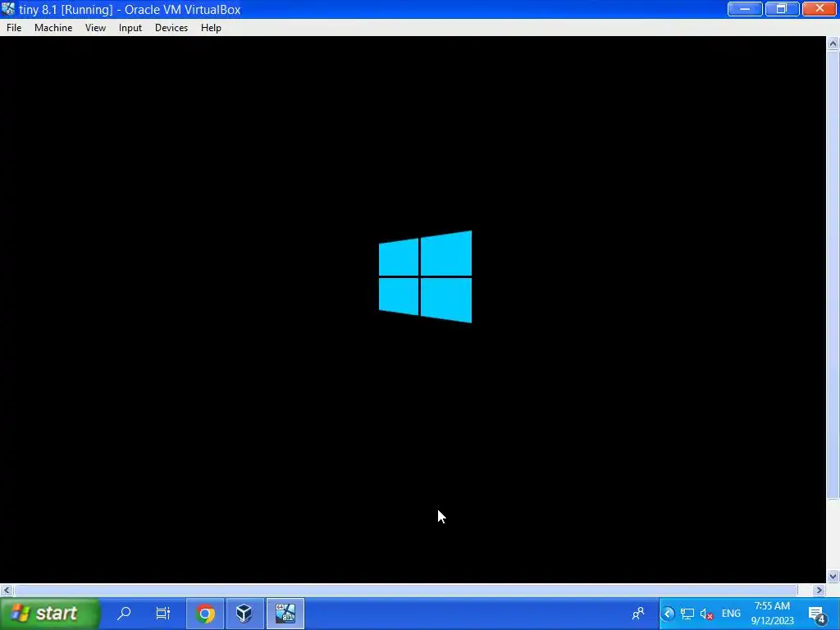Screen dimensions: 840x630
Task: Launch Google Chrome from the taskbar
Action: (x=205, y=614)
